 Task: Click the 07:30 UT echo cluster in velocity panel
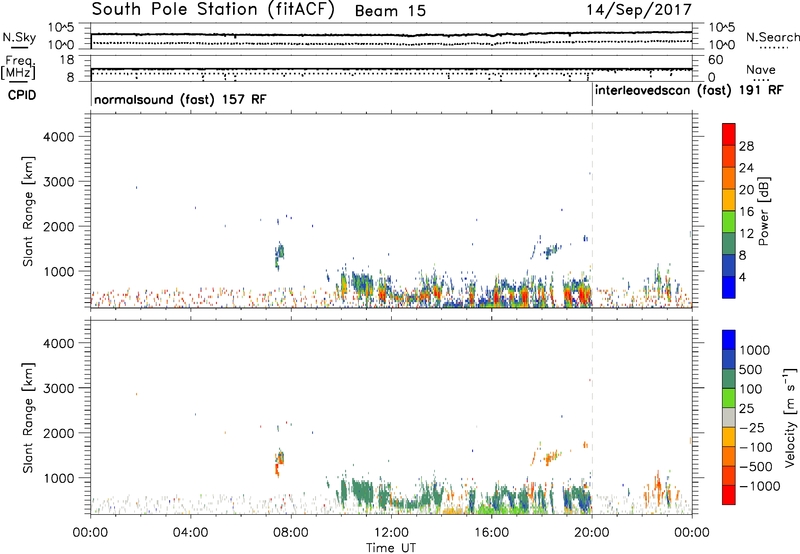tap(279, 462)
